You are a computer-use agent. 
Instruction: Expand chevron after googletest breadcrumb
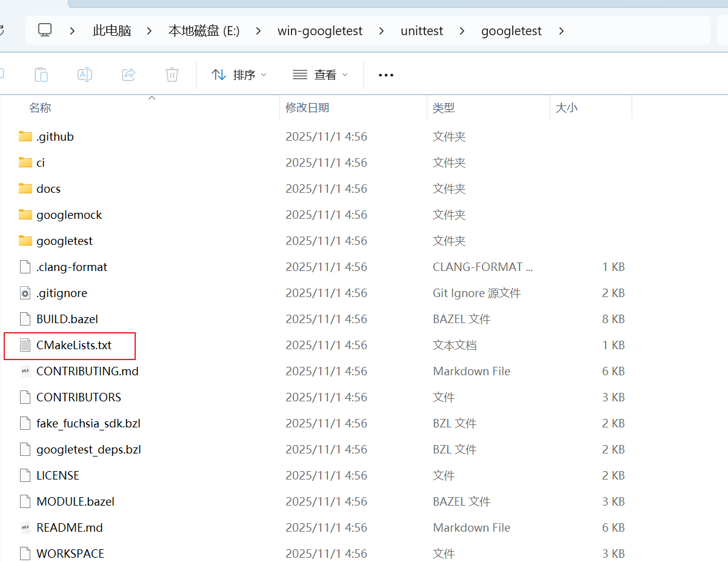coord(561,30)
